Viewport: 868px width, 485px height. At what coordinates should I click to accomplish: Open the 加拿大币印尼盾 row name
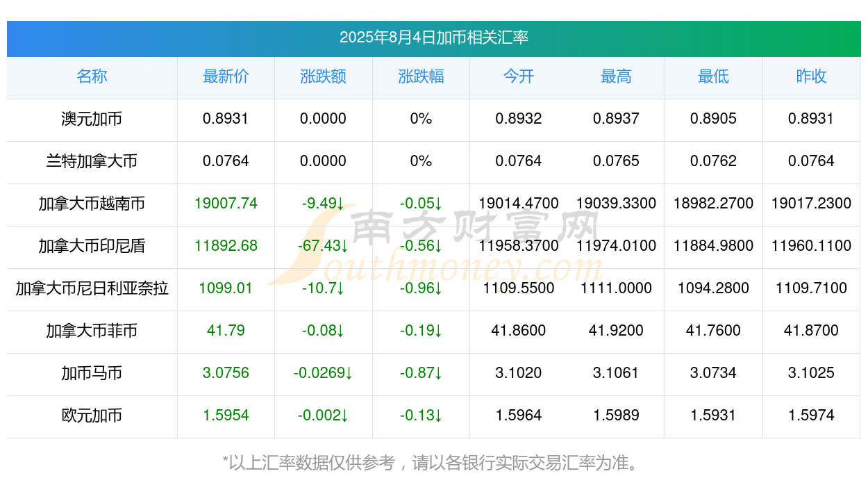click(92, 246)
